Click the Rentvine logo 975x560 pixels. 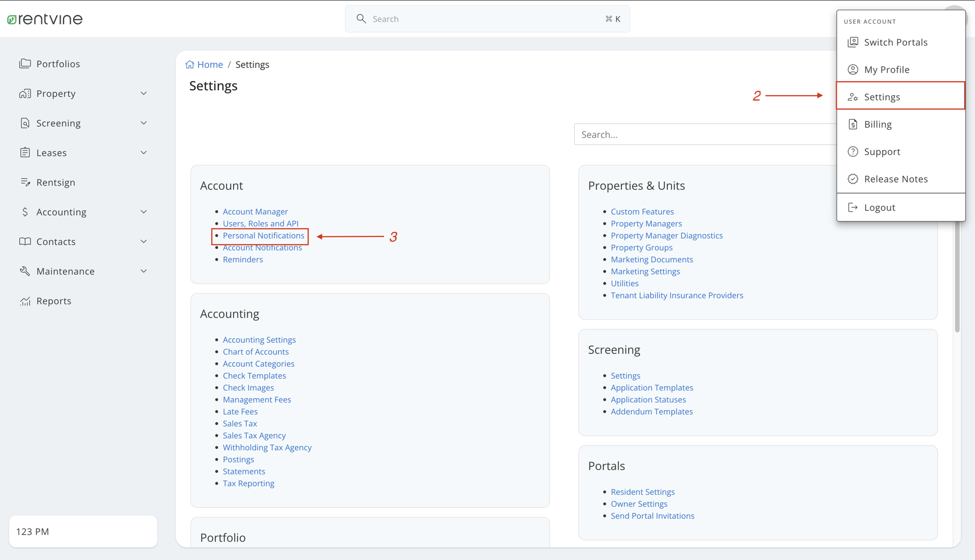click(x=45, y=19)
